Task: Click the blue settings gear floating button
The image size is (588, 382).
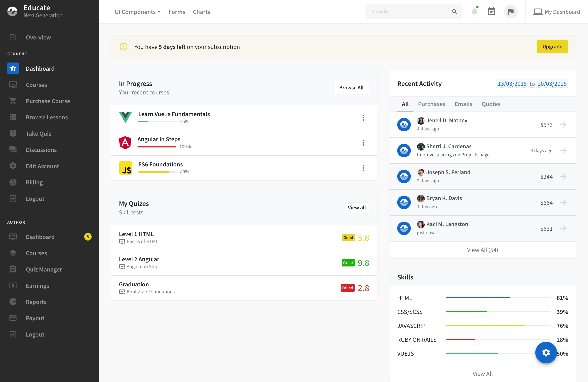Action: pyautogui.click(x=546, y=352)
